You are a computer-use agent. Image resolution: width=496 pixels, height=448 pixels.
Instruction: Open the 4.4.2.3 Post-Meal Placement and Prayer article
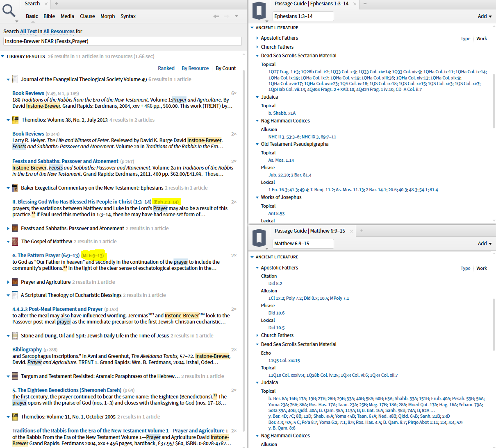tap(57, 309)
